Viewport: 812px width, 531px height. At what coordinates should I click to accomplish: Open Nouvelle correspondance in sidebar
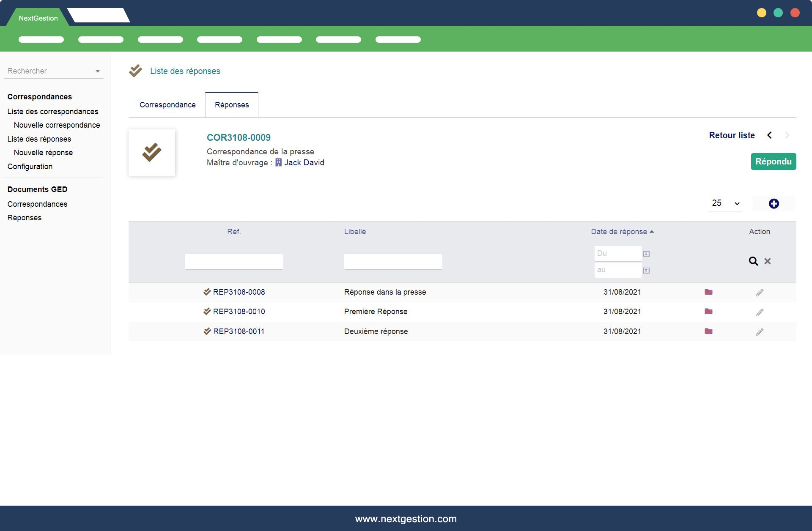(57, 125)
